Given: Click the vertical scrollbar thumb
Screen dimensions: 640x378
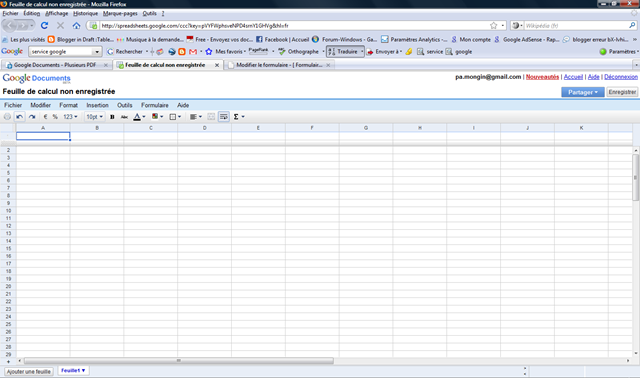Looking at the screenshot, I should click(636, 177).
